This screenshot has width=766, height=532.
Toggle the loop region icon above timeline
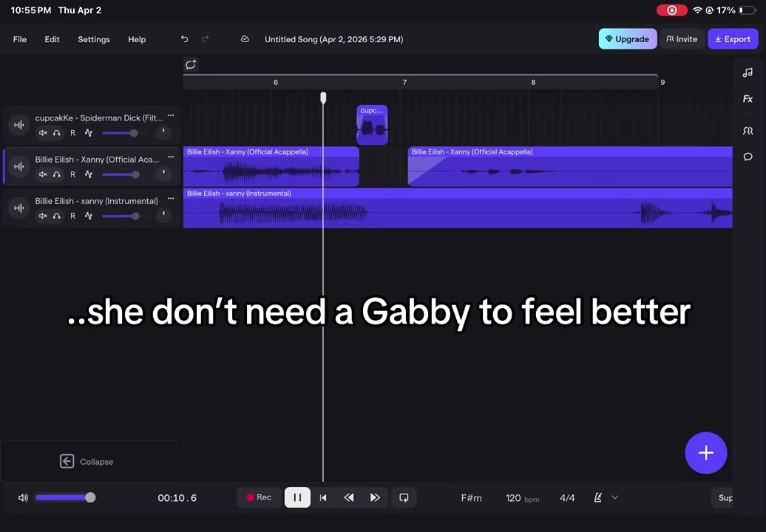(191, 64)
